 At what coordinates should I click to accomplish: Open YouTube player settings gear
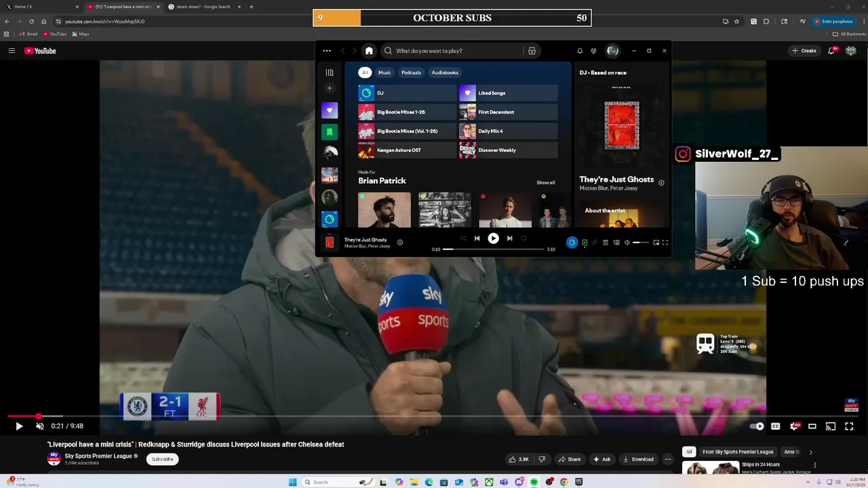(794, 426)
